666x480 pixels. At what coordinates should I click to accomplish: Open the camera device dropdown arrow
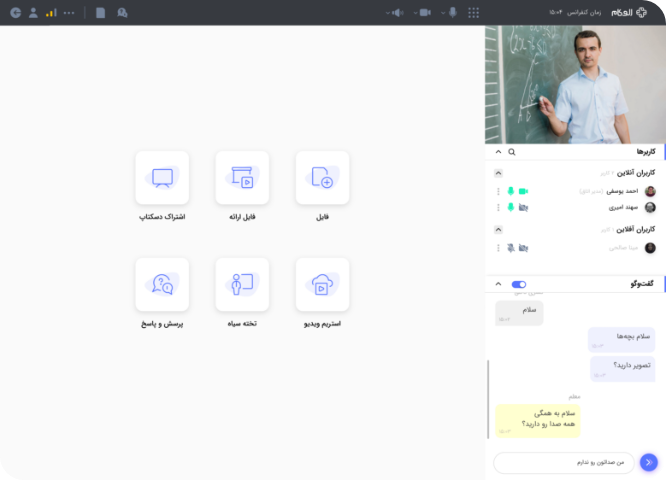[x=415, y=13]
